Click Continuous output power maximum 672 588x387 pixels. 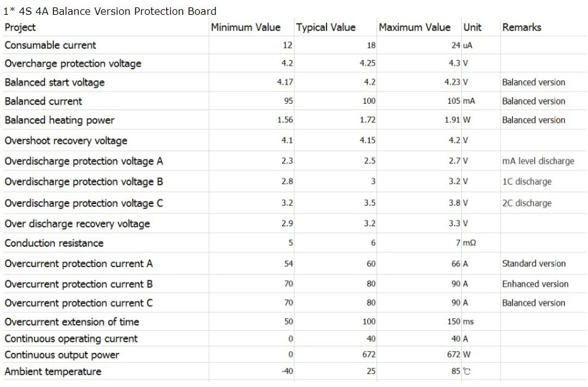point(453,354)
